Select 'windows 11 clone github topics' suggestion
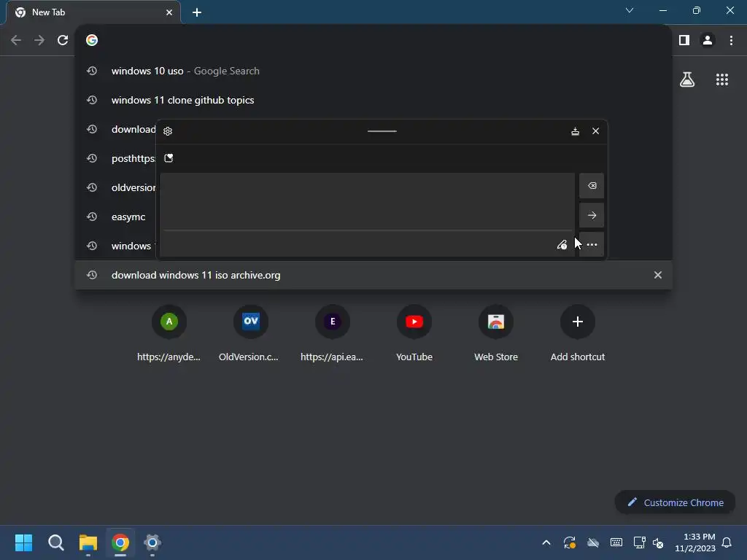This screenshot has width=747, height=560. point(373,100)
